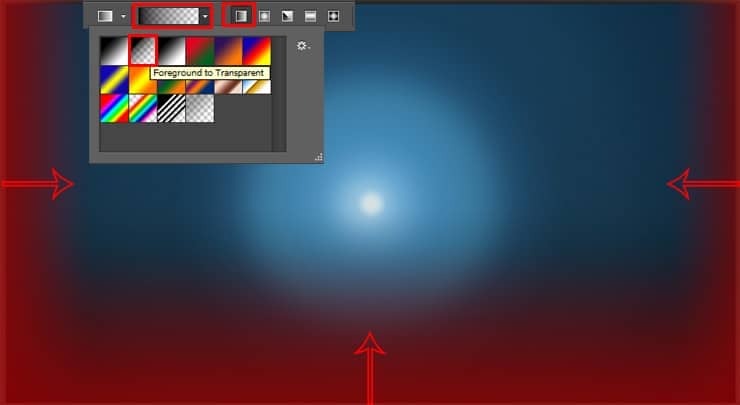The width and height of the screenshot is (740, 405).
Task: Choose the Neutral Density checkerboard swatch
Action: (x=200, y=109)
